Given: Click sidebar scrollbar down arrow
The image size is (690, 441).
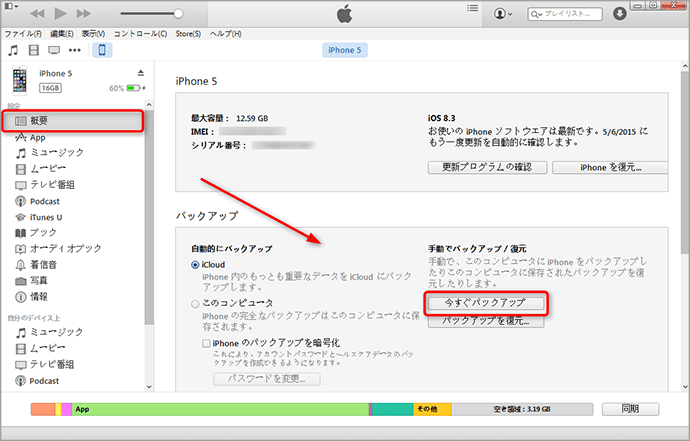Looking at the screenshot, I should coord(149,387).
